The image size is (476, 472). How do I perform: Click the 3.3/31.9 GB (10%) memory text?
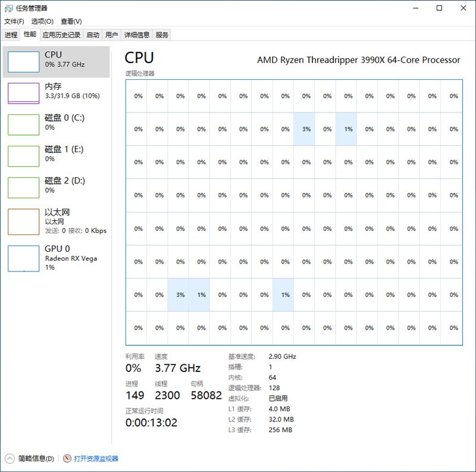tap(72, 96)
